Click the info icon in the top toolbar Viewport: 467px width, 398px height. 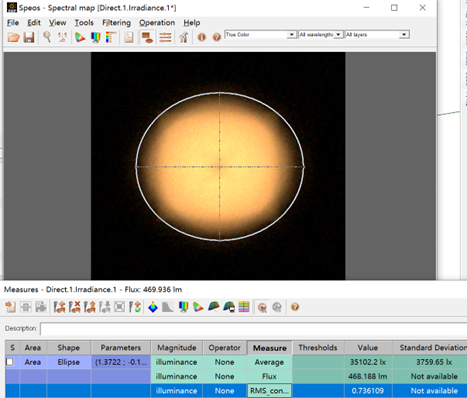202,37
